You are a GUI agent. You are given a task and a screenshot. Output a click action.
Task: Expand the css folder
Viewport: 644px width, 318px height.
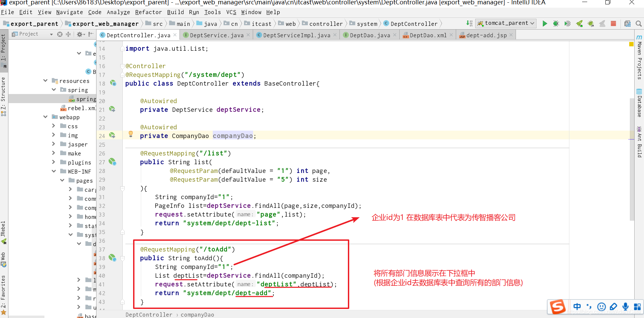coord(54,126)
